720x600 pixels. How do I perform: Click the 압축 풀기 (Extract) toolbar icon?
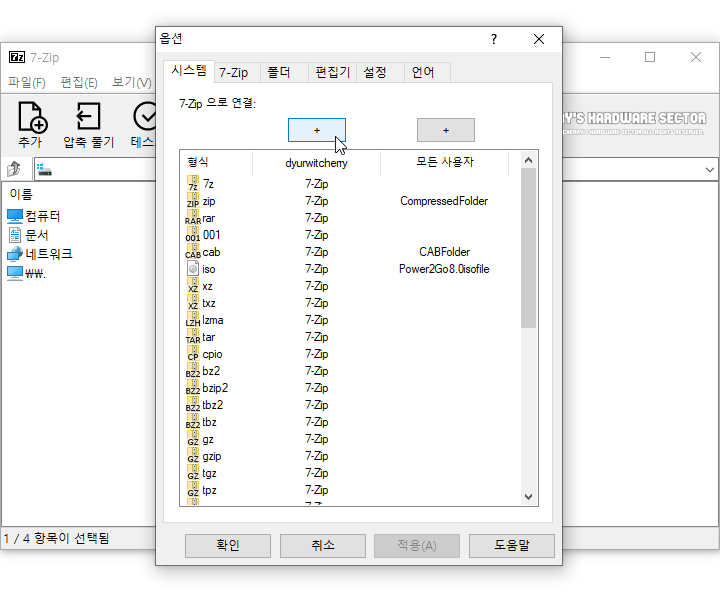click(88, 116)
